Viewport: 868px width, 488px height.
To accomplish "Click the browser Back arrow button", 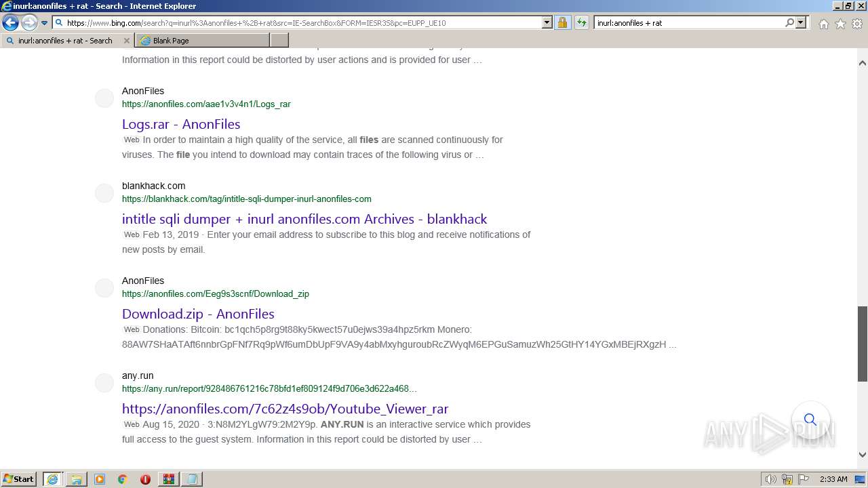I will (x=10, y=22).
